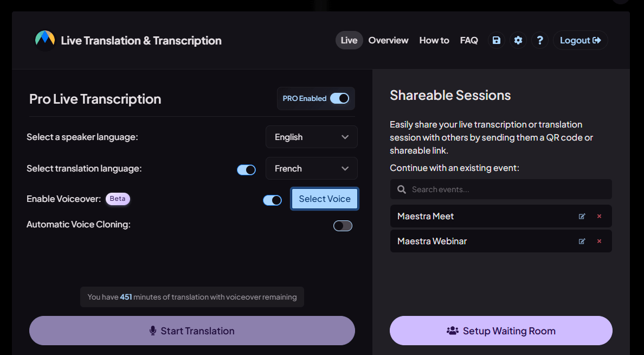Open the English speaker language dropdown

click(x=312, y=137)
